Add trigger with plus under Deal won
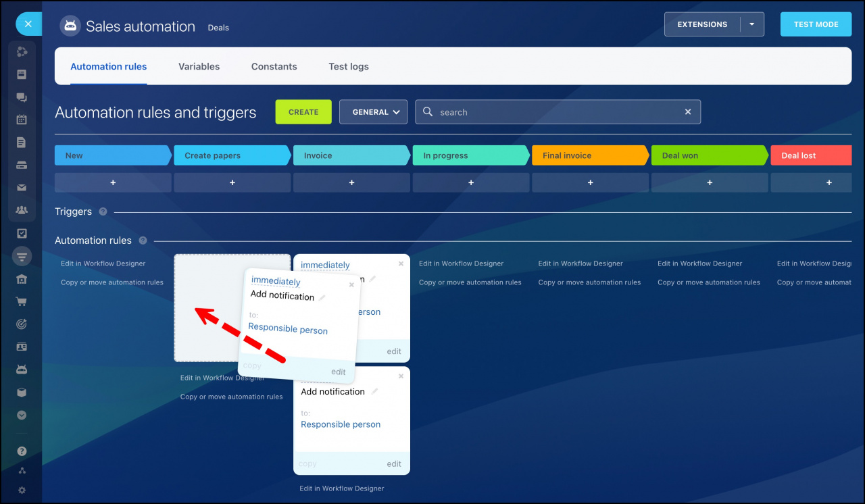This screenshot has width=865, height=504. click(710, 182)
